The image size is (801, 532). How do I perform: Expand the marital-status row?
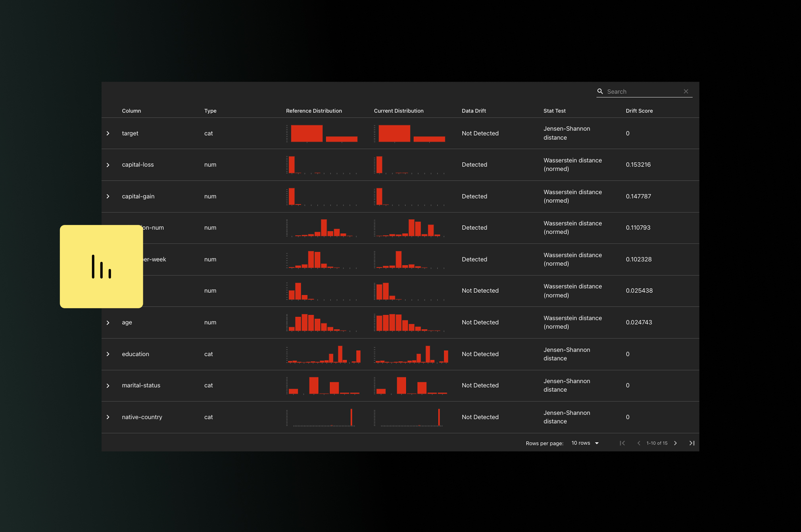[108, 386]
